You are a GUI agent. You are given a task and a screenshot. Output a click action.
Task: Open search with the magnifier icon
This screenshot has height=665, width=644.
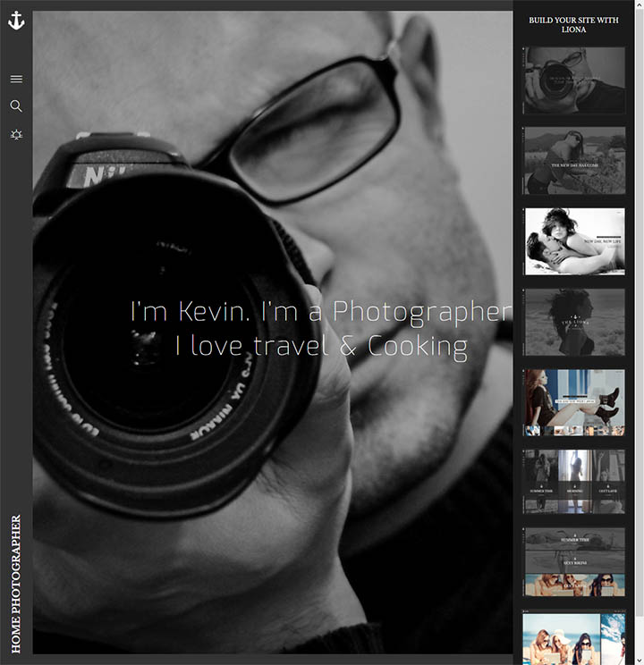pos(16,106)
